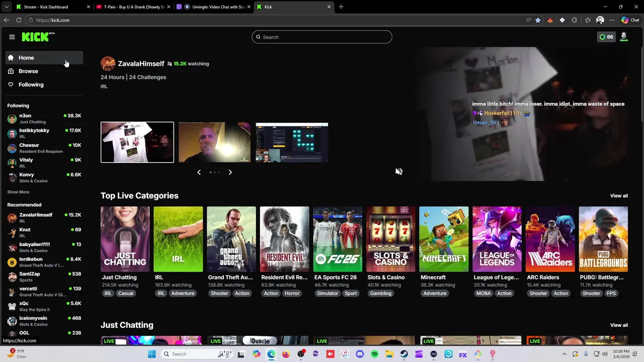Select Home in the sidebar
Screen dimensions: 644x362
pyautogui.click(x=44, y=58)
